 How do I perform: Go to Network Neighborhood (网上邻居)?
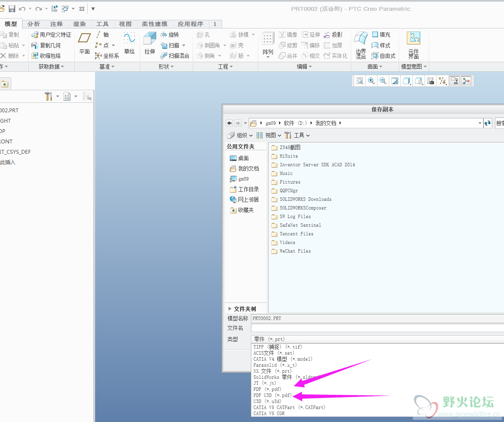click(x=244, y=200)
